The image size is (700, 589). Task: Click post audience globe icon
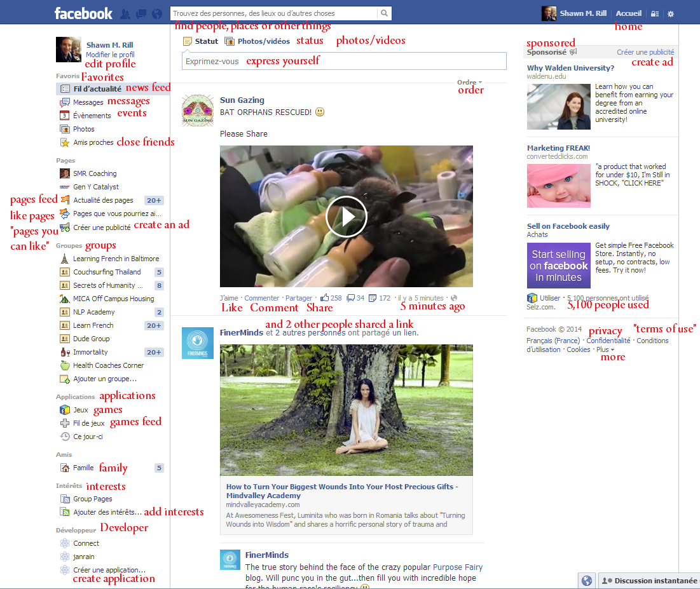coord(454,298)
